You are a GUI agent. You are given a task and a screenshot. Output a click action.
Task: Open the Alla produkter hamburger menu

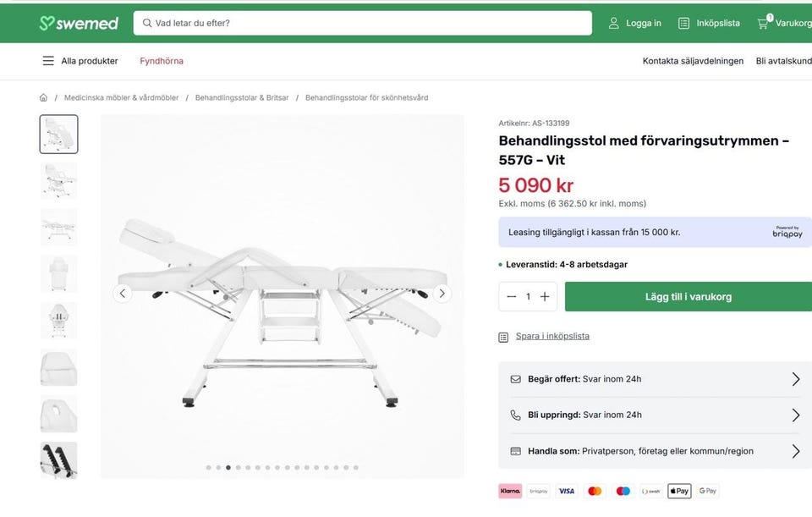click(x=48, y=61)
